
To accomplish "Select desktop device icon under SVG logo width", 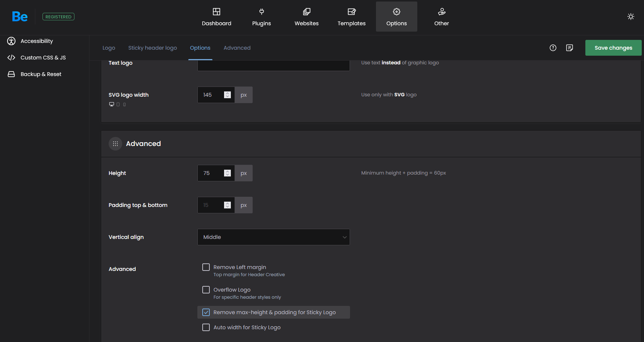I will coord(112,104).
